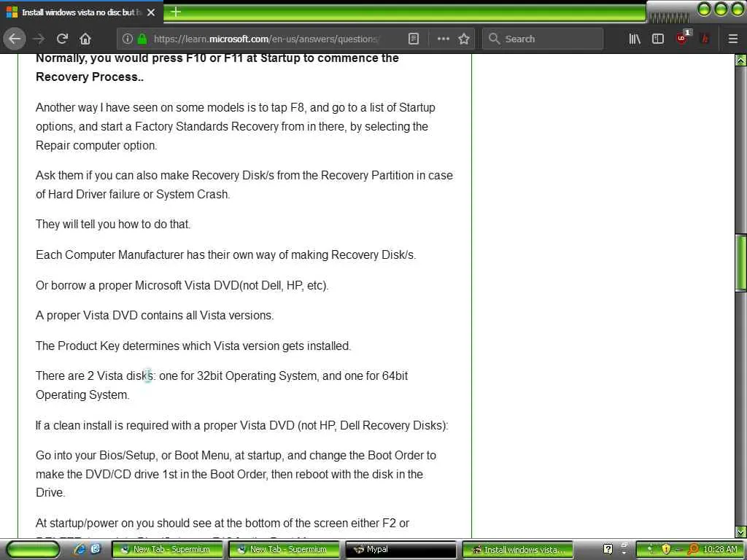747x560 pixels.
Task: Click the text 'They will tell you how to do that.'
Action: point(113,225)
